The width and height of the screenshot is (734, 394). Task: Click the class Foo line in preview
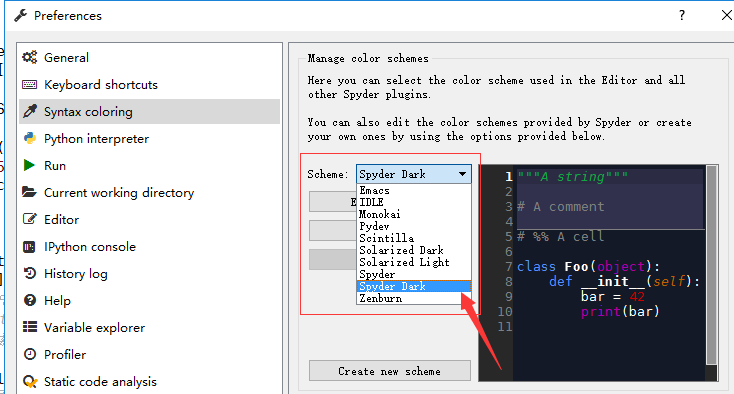coord(588,266)
